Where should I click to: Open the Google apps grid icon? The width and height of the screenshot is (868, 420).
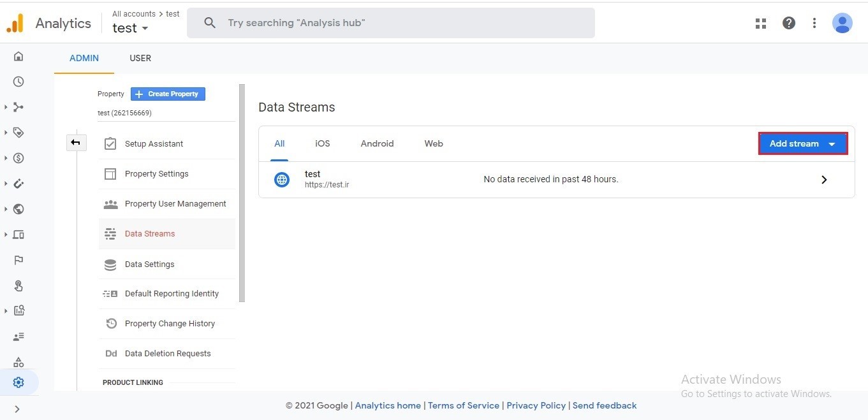[760, 24]
